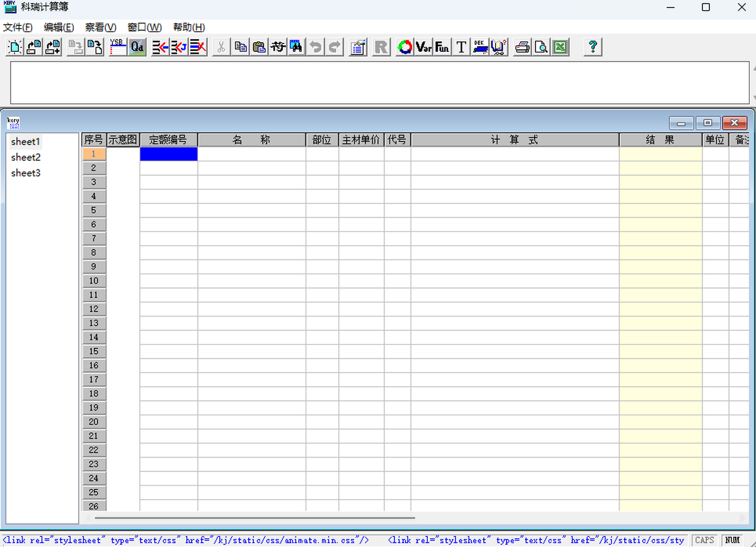Image resolution: width=756 pixels, height=547 pixels.
Task: Open the 窗口(W) menu
Action: (x=144, y=27)
